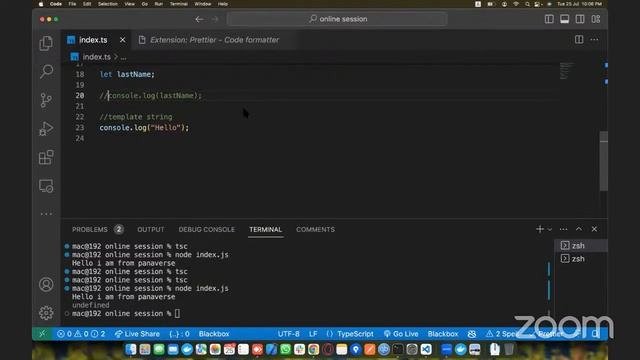The image size is (640, 360).
Task: Change end of line sequence LF
Action: 313,334
